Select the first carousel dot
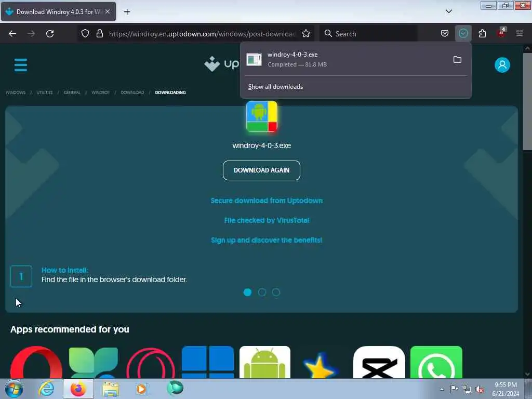 pyautogui.click(x=248, y=292)
